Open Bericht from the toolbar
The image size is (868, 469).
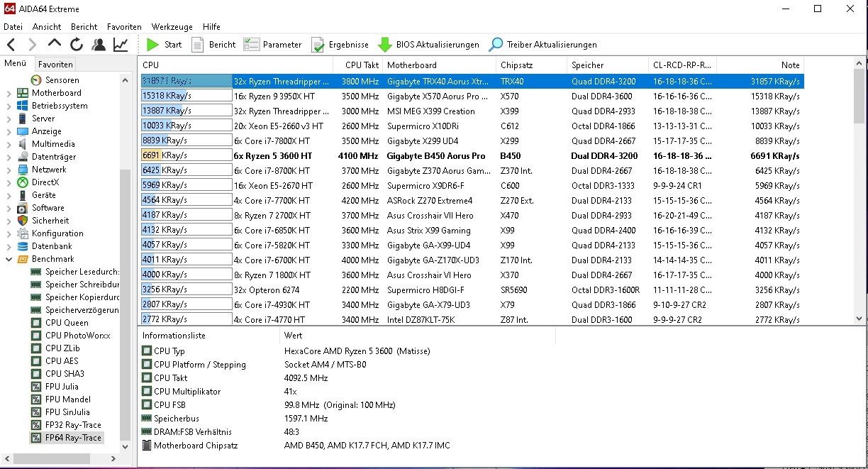coord(213,45)
